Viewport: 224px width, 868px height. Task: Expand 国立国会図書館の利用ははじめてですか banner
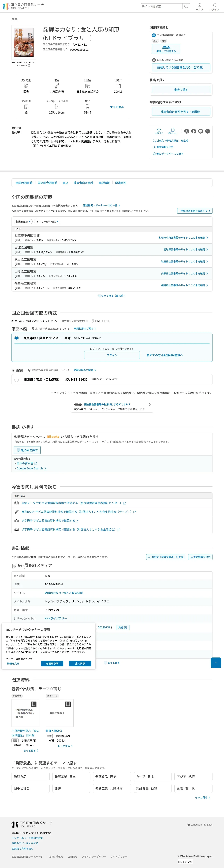click(x=112, y=407)
